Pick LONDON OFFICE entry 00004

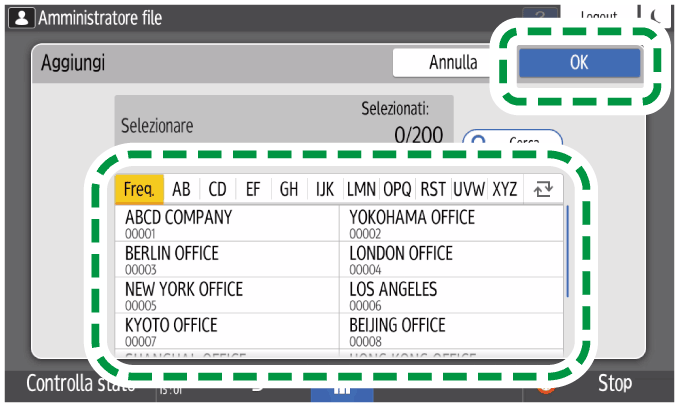pos(452,259)
